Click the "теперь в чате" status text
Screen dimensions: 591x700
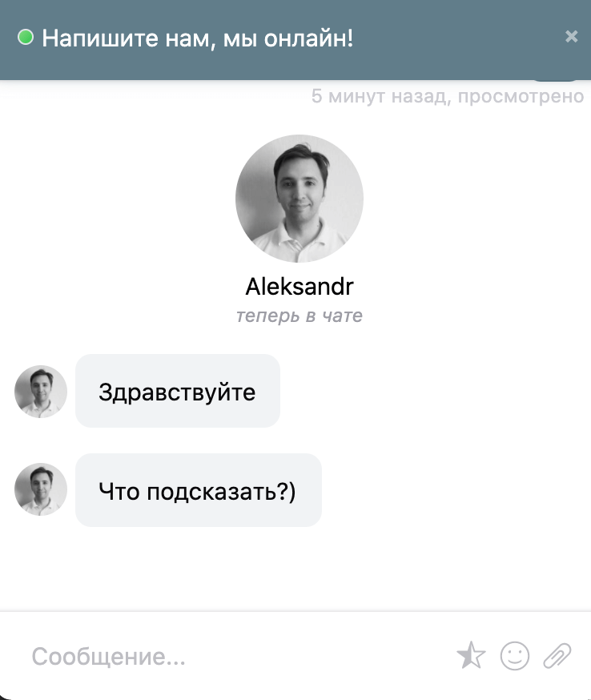tap(299, 316)
